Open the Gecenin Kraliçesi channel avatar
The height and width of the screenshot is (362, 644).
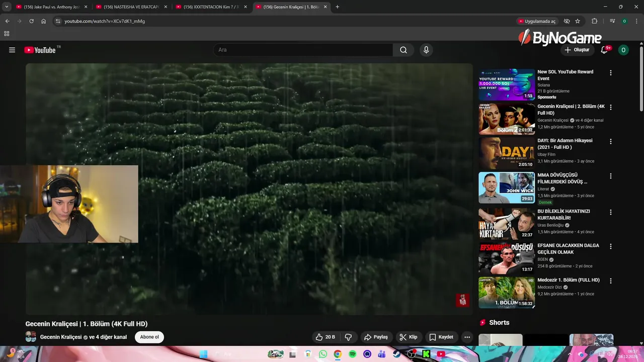coord(31,337)
